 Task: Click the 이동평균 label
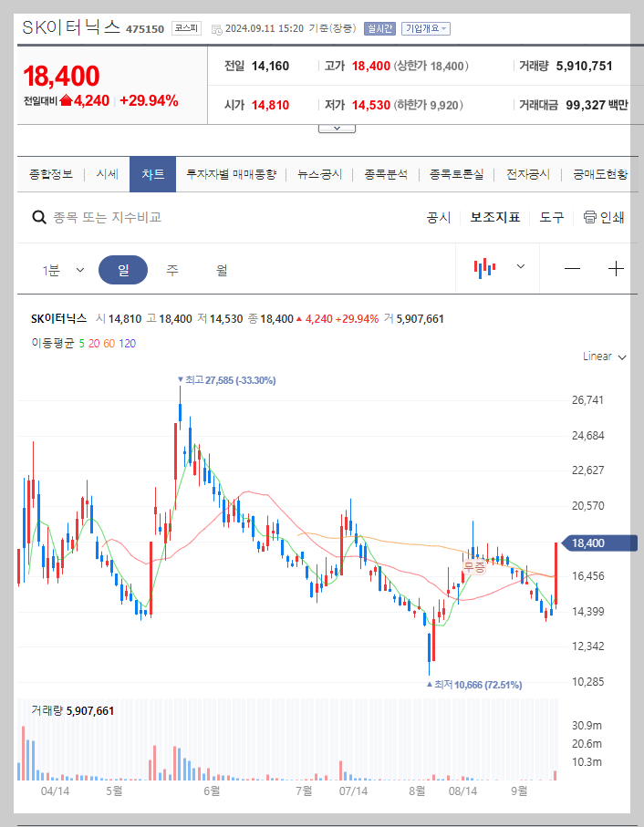click(x=53, y=344)
